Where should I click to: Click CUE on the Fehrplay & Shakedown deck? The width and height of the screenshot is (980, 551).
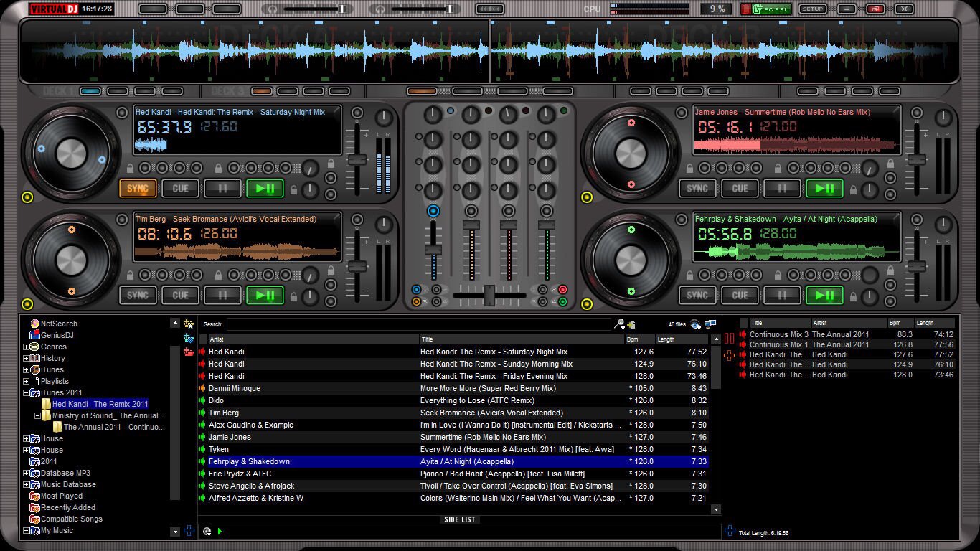click(740, 295)
